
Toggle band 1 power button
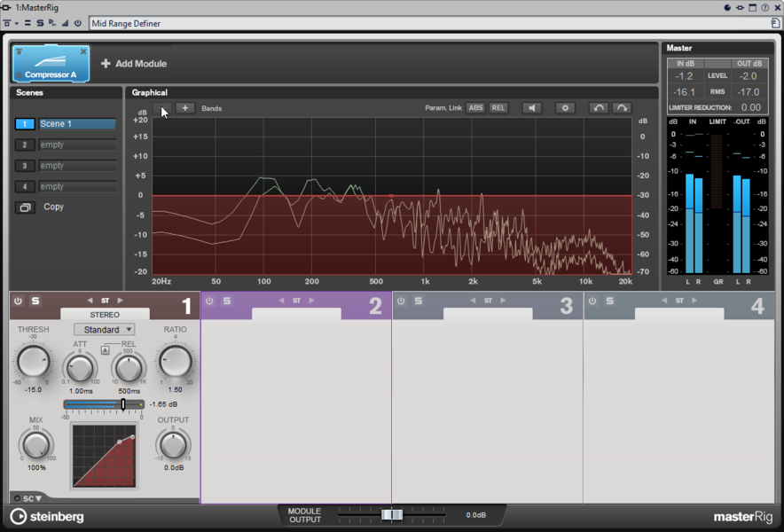click(x=18, y=301)
